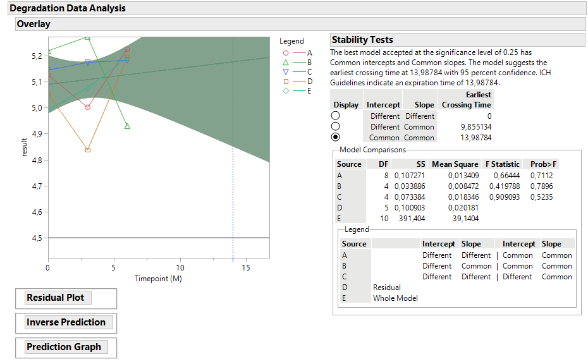This screenshot has height=364, width=588.
Task: Select the red circle marker for batch A in the legend
Action: click(286, 52)
